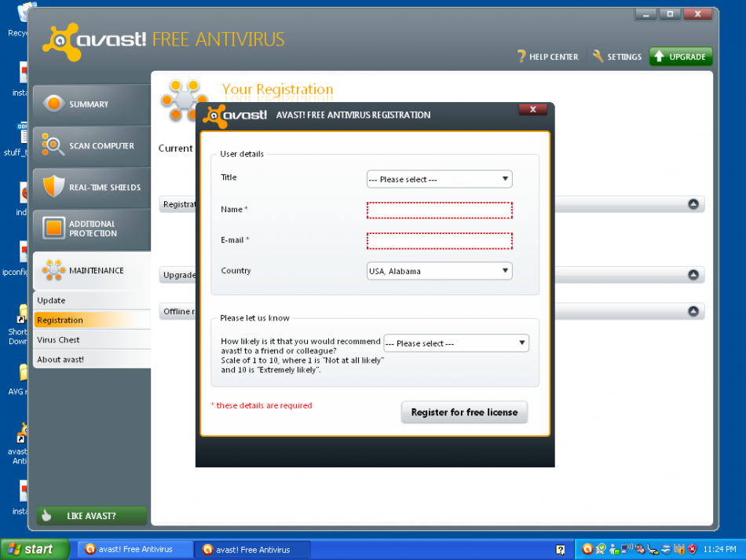Click the Windows Start button

35,550
